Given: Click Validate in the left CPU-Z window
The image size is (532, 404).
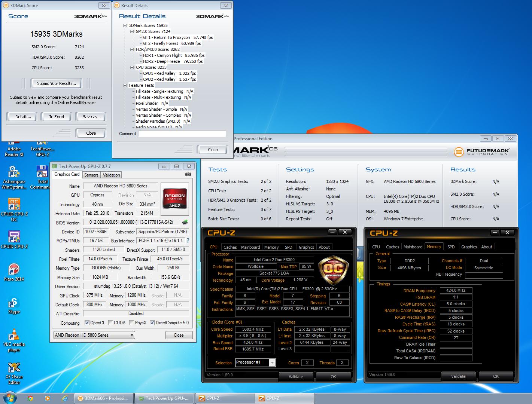Looking at the screenshot, I should pos(296,377).
